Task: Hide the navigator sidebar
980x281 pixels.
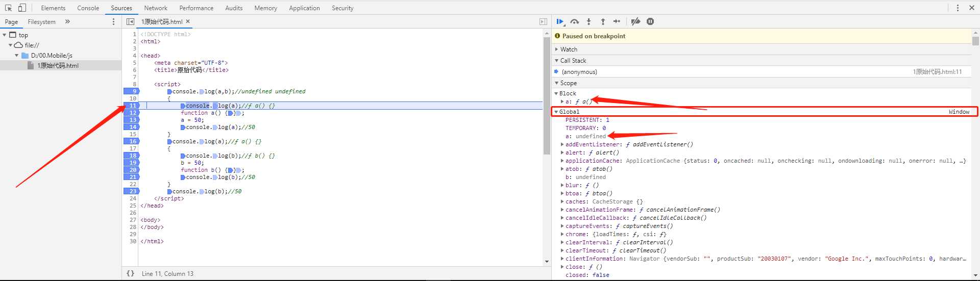Action: [x=130, y=21]
